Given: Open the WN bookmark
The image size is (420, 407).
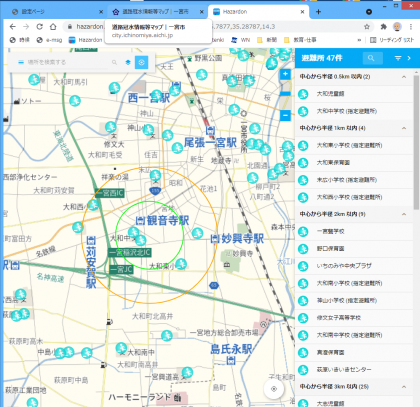Looking at the screenshot, I should 241,40.
